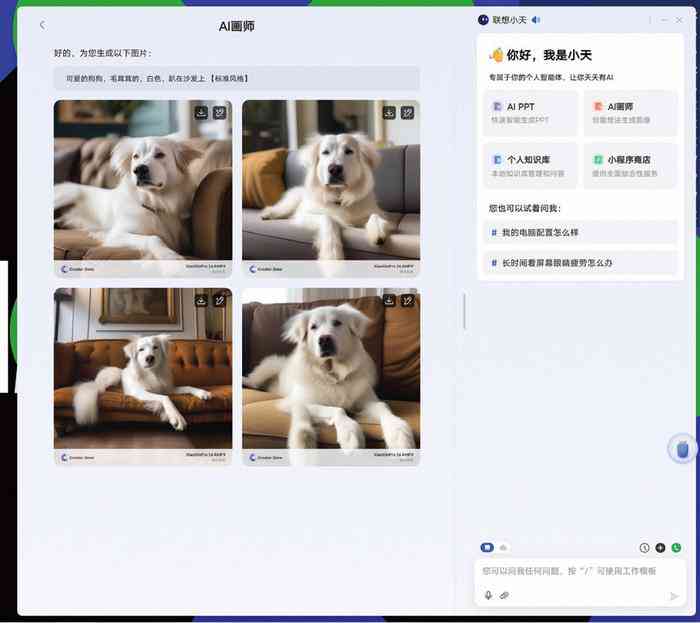The width and height of the screenshot is (700, 623).
Task: Toggle the speaker icon next to 联想小天
Action: click(x=536, y=20)
